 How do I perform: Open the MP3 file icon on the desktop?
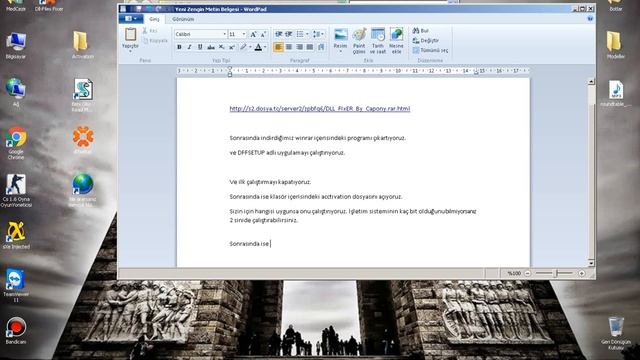click(616, 93)
